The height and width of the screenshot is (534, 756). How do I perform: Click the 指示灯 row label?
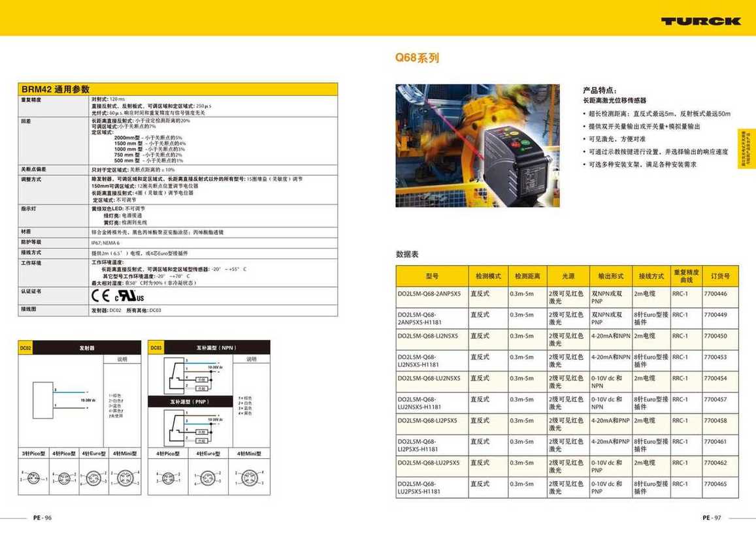[x=29, y=209]
